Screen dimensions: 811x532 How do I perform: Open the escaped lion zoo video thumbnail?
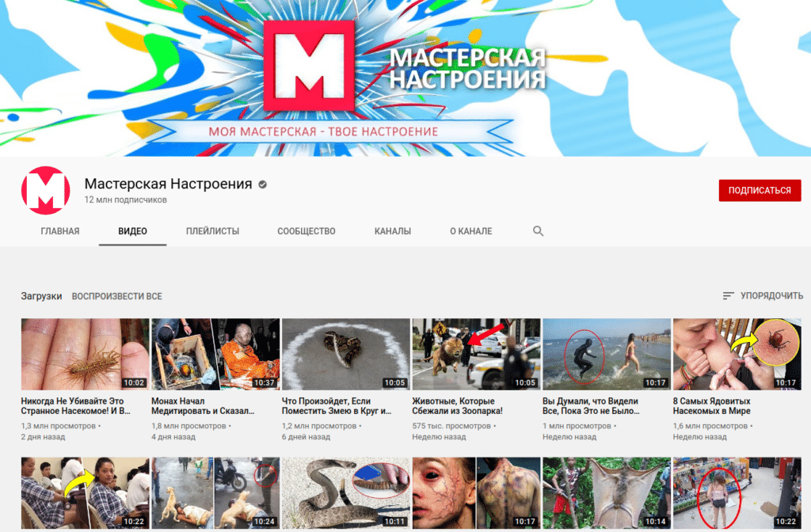pos(476,354)
